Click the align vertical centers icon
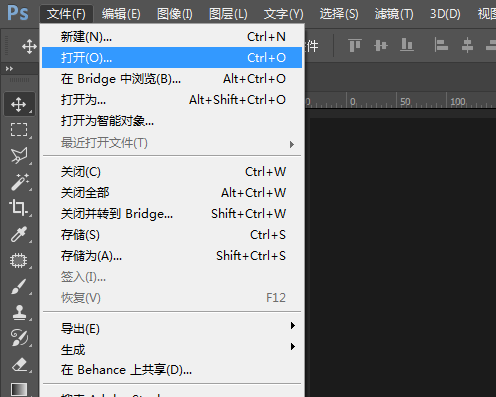Screen dimensions: 496x397 pyautogui.click(x=381, y=45)
